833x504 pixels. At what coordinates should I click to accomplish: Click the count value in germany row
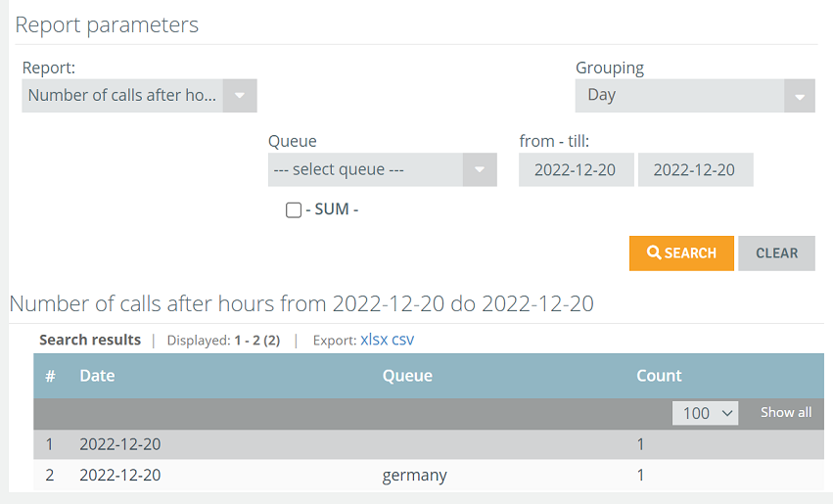point(641,475)
